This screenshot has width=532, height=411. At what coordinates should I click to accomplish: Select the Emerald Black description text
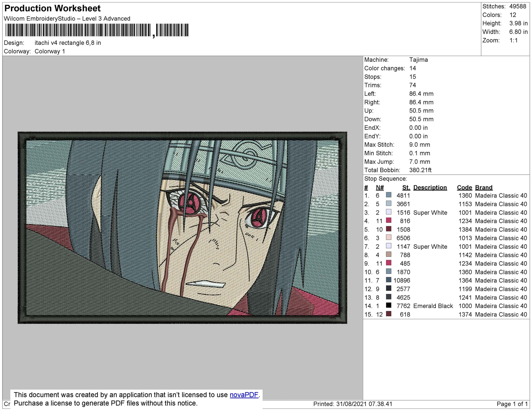tap(433, 306)
